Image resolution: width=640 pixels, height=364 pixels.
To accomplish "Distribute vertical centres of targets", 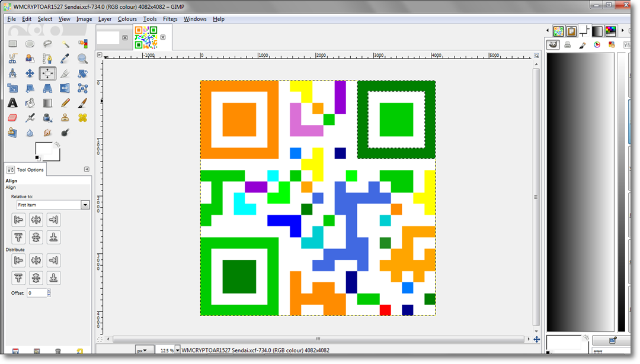I will (x=36, y=278).
